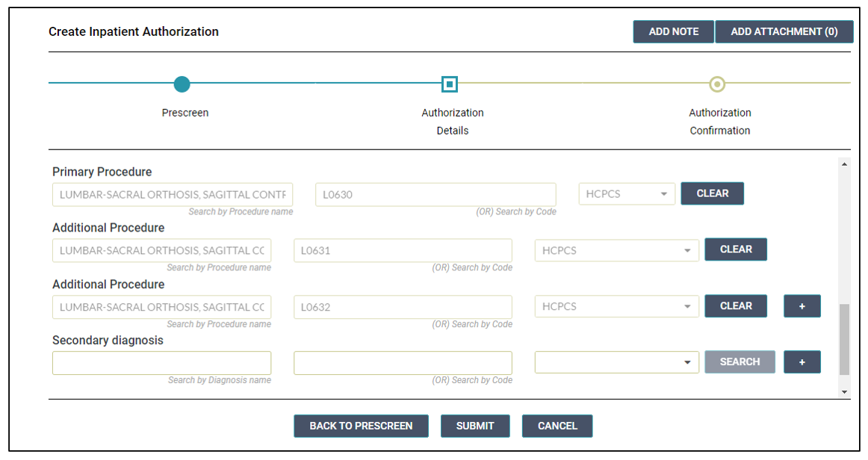Click ADD NOTE

(672, 31)
